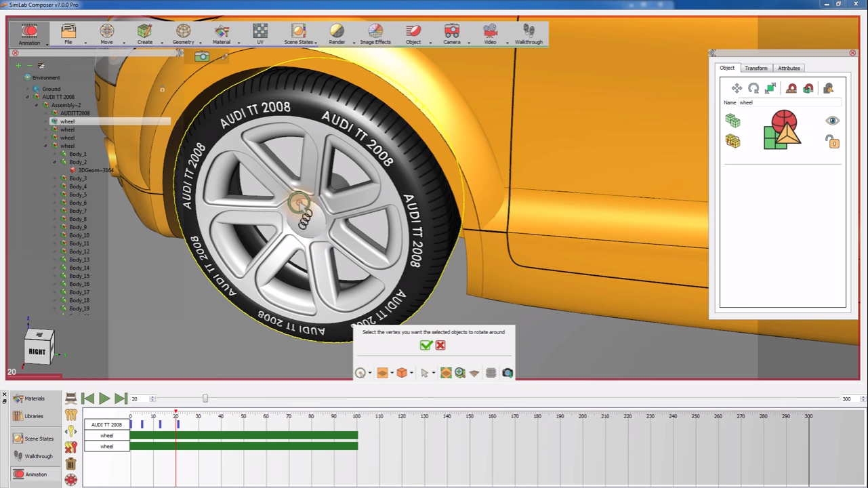Expand the File dropdown arrow
This screenshot has width=868, height=488.
[x=85, y=43]
